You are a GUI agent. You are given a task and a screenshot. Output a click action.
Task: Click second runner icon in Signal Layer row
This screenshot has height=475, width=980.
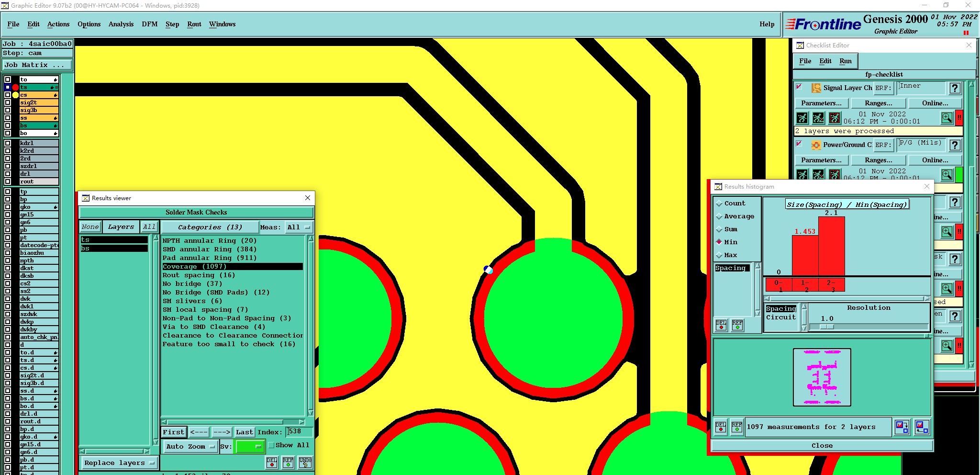point(818,118)
